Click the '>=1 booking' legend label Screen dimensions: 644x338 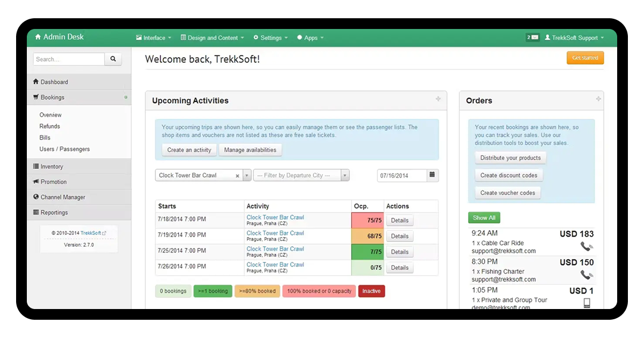point(213,291)
